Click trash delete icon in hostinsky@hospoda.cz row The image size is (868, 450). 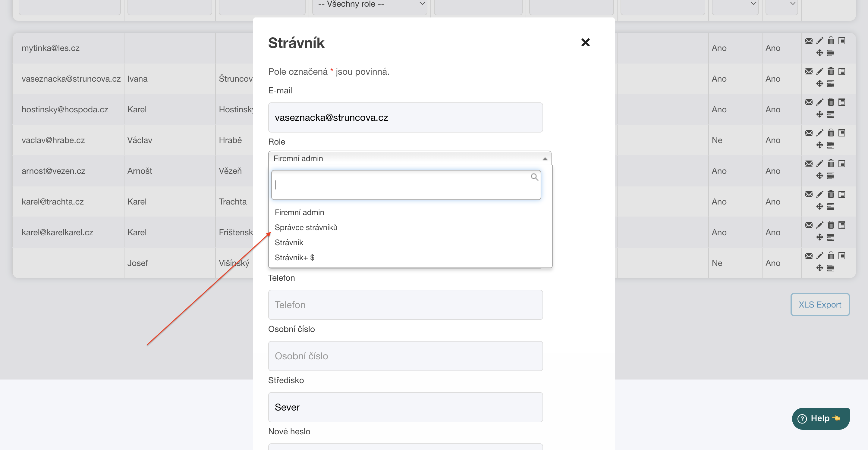coord(831,102)
